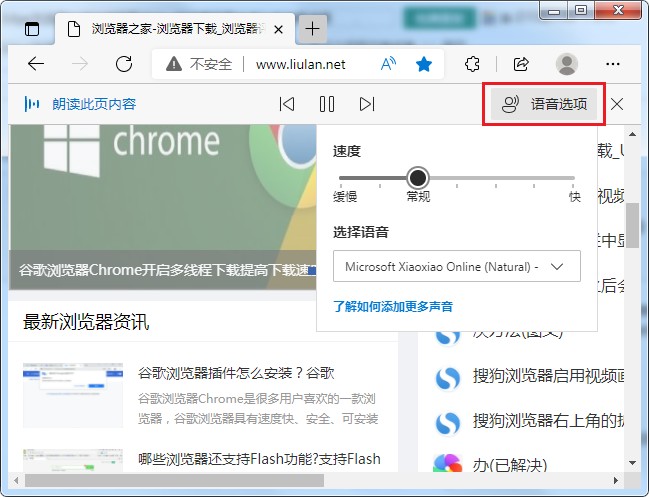This screenshot has height=497, width=649.
Task: Open the user profile avatar
Action: (567, 64)
